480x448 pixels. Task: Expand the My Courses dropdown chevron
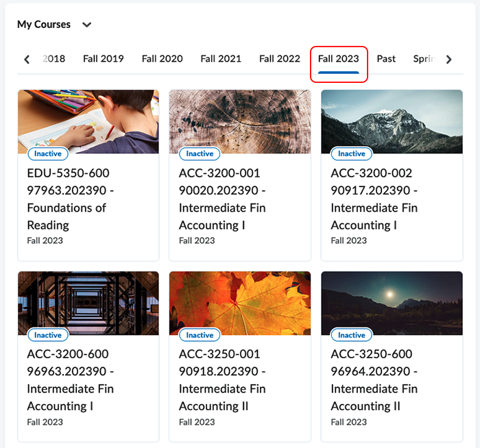[x=86, y=25]
